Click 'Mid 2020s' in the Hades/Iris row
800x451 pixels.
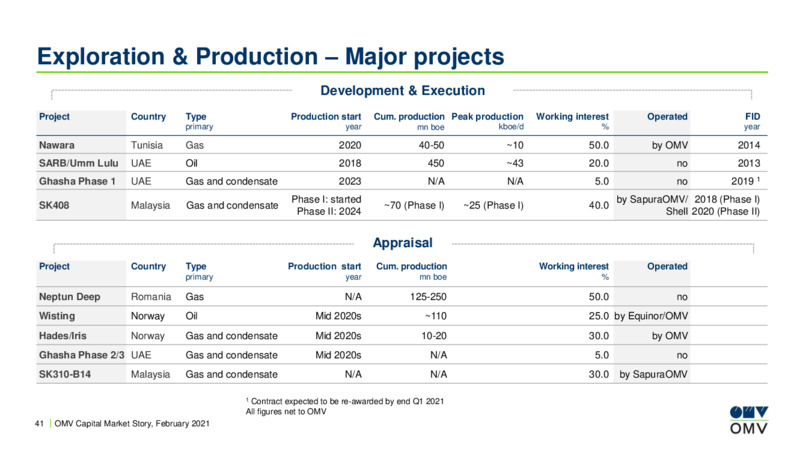pyautogui.click(x=338, y=336)
